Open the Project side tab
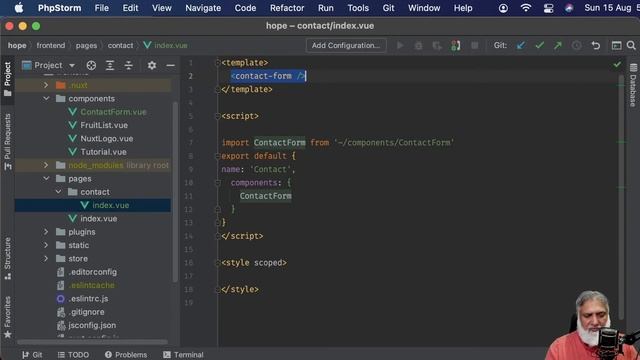 pos(7,79)
